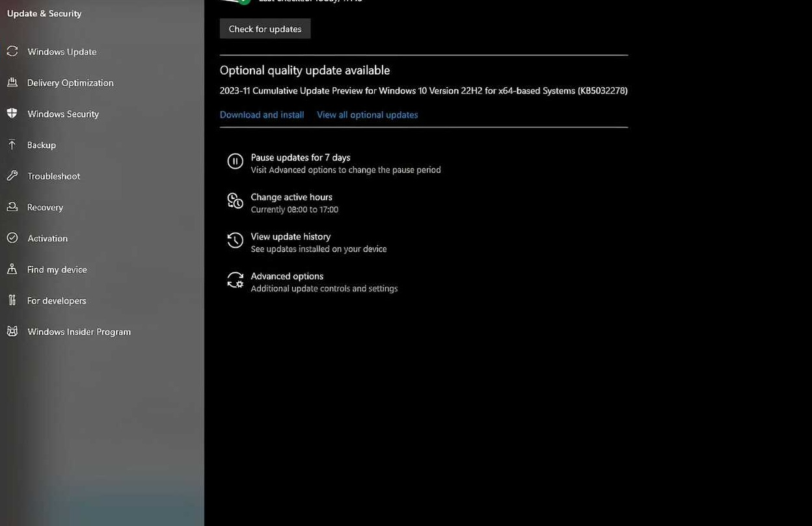The height and width of the screenshot is (526, 812).
Task: Click the history icon for update history
Action: (x=235, y=241)
